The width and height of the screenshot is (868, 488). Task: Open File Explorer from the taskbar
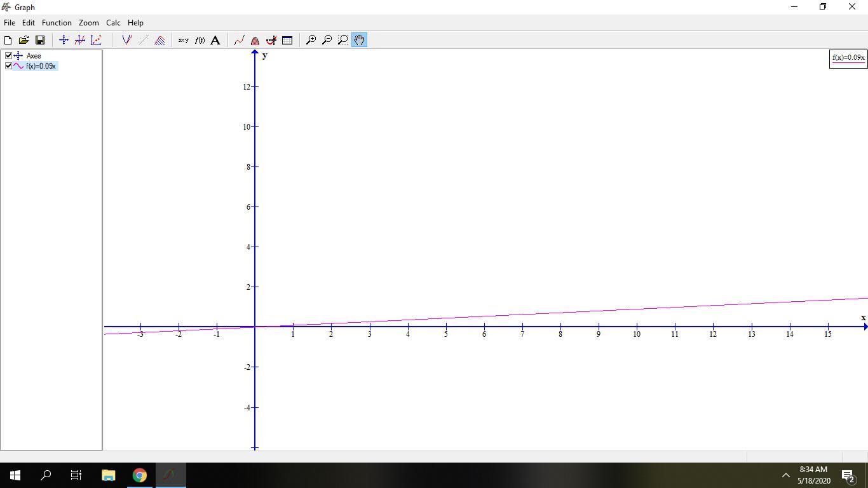108,475
